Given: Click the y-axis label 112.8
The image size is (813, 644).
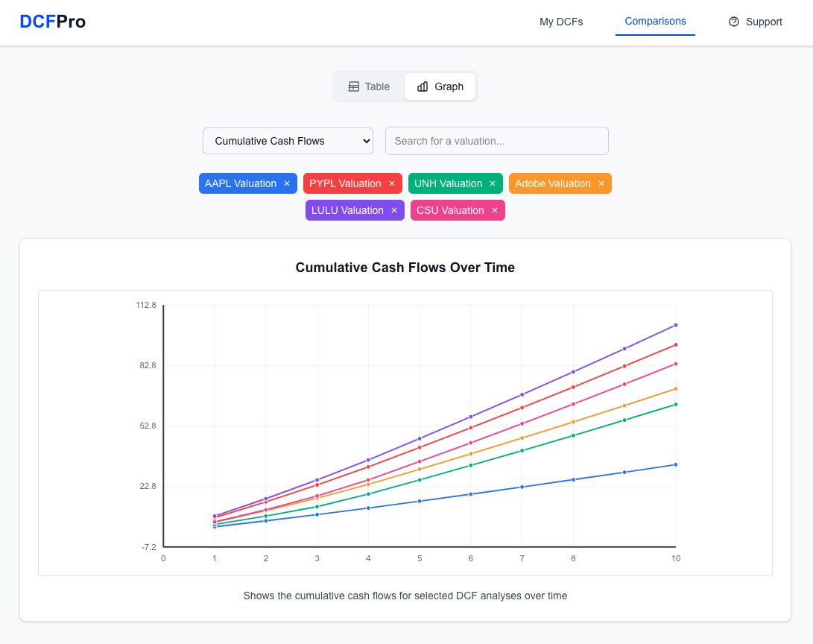Looking at the screenshot, I should (146, 305).
